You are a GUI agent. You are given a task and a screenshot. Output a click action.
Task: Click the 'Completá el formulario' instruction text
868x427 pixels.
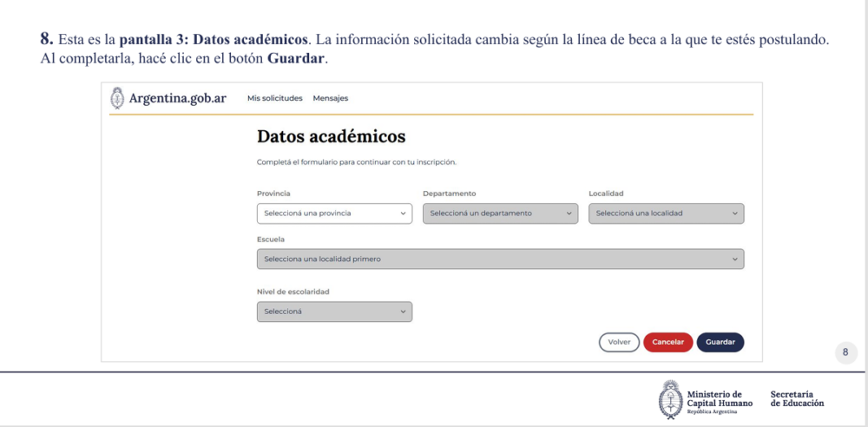[x=356, y=162]
